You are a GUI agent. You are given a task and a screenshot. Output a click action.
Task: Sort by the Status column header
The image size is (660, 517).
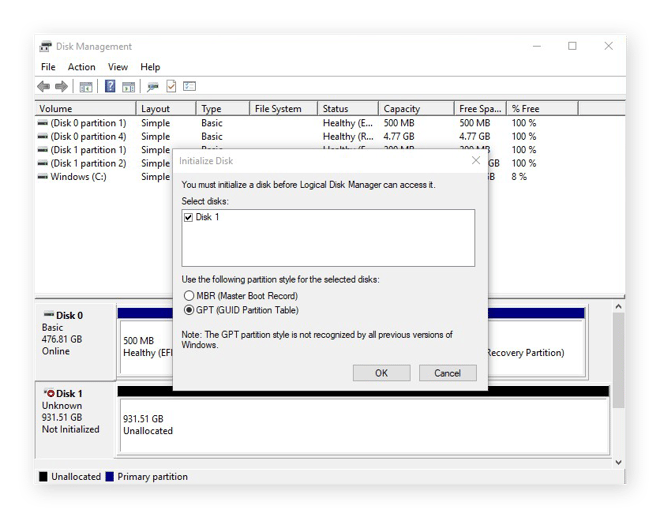(348, 109)
